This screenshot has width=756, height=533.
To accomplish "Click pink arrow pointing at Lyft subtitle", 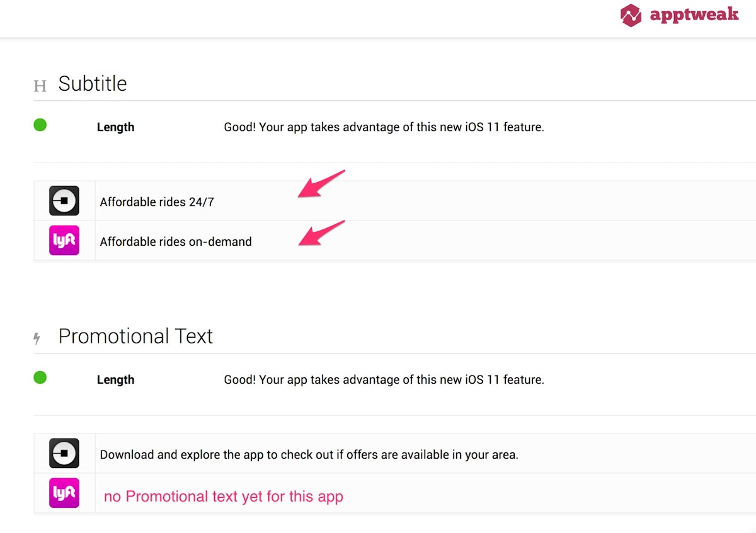I will tap(321, 233).
